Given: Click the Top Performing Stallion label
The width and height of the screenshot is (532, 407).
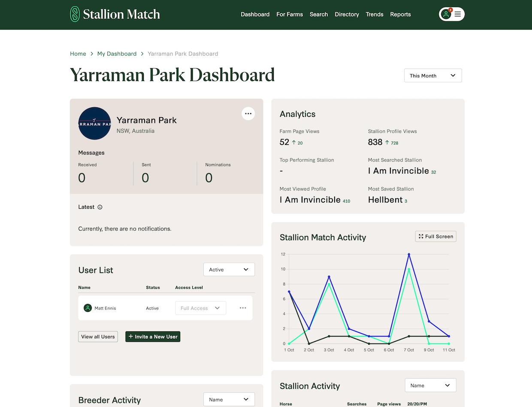Looking at the screenshot, I should pyautogui.click(x=307, y=160).
